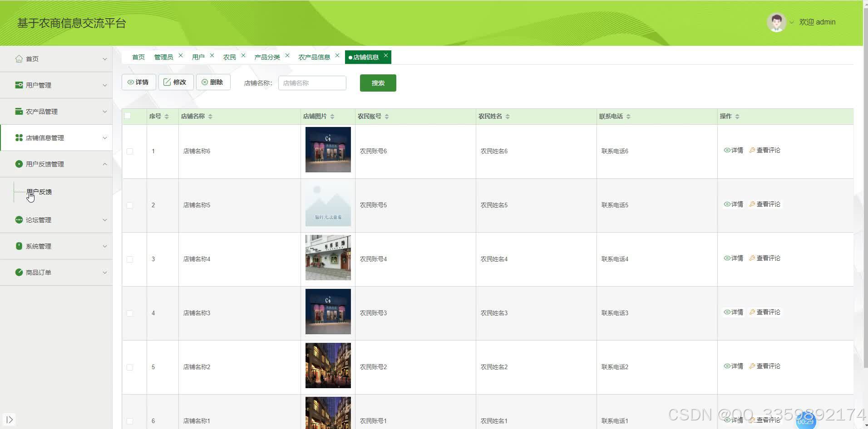Open 查看评论 for 店铺名称2
The height and width of the screenshot is (429, 868).
(765, 366)
